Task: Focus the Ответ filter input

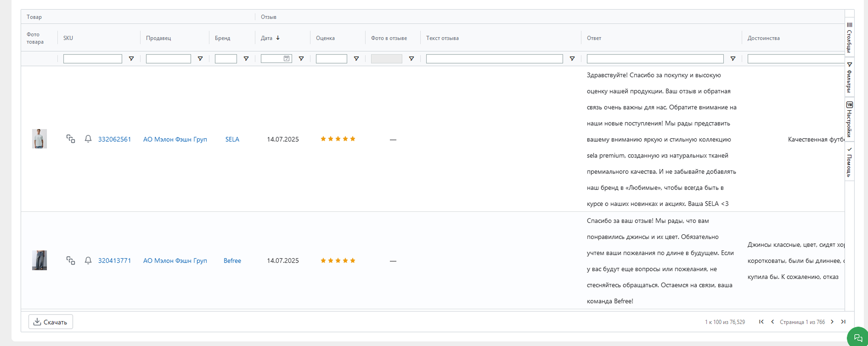Action: pos(655,59)
